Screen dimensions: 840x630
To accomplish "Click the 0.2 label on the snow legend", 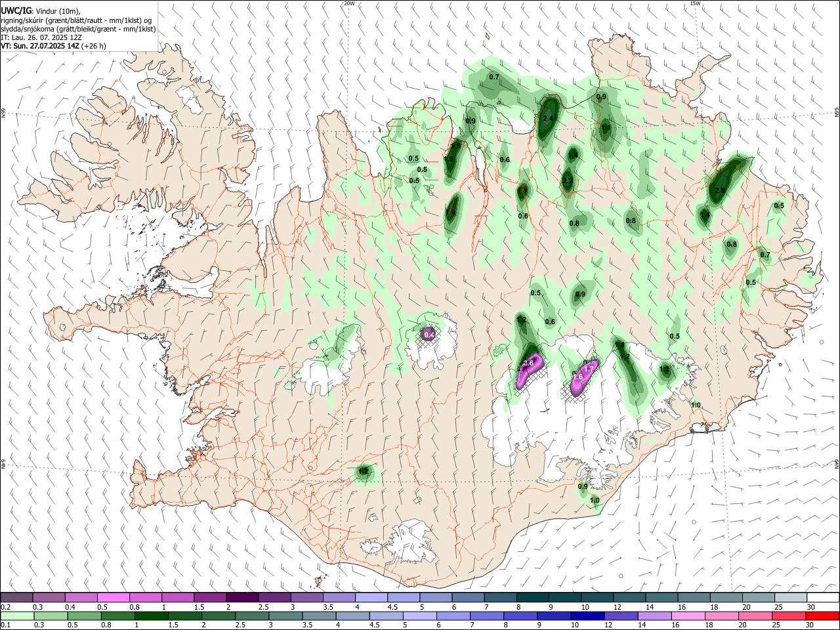I will pos(5,607).
